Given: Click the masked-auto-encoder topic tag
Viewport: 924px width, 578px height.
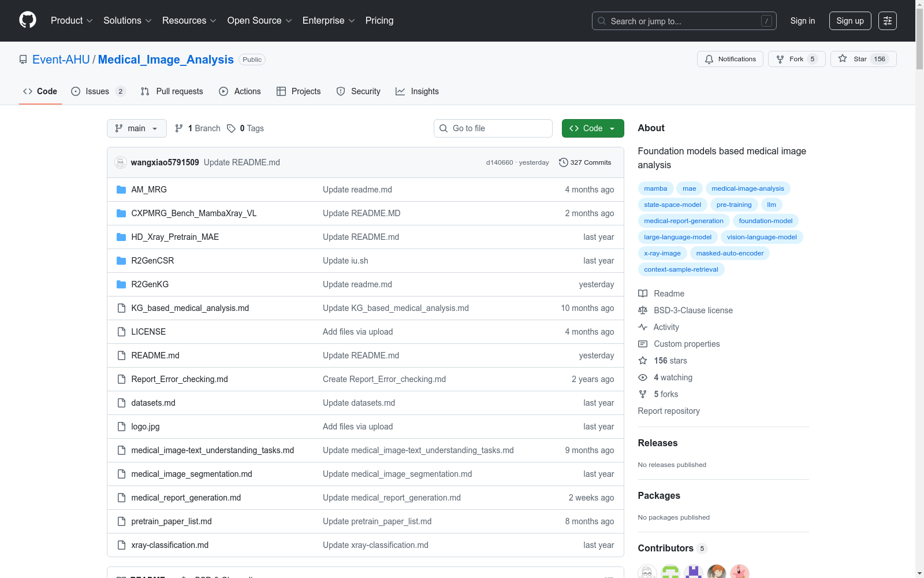Looking at the screenshot, I should pyautogui.click(x=730, y=253).
